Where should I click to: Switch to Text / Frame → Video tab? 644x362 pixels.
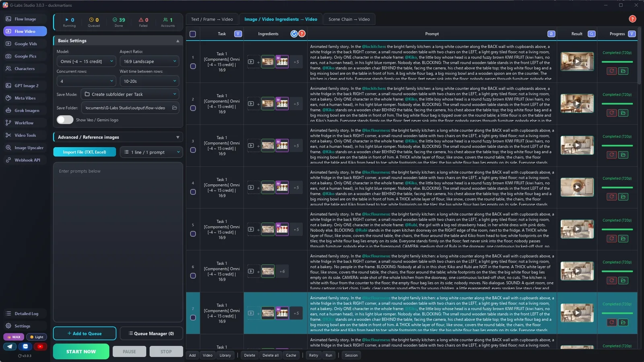(212, 19)
